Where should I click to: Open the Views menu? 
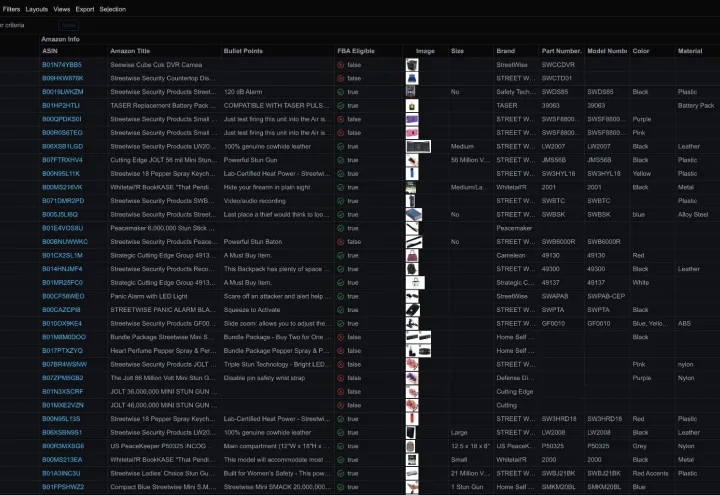coord(62,9)
